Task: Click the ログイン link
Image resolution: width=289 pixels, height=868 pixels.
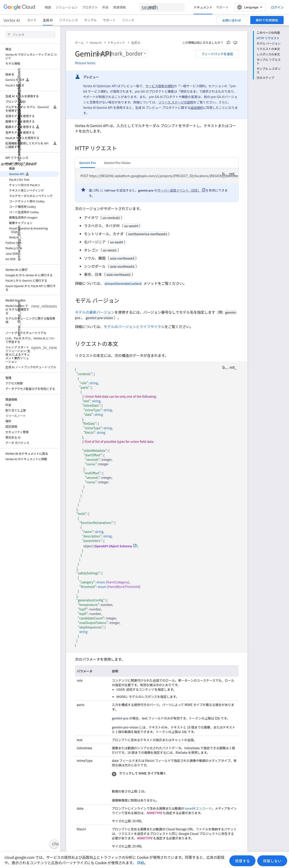Action: [x=277, y=7]
